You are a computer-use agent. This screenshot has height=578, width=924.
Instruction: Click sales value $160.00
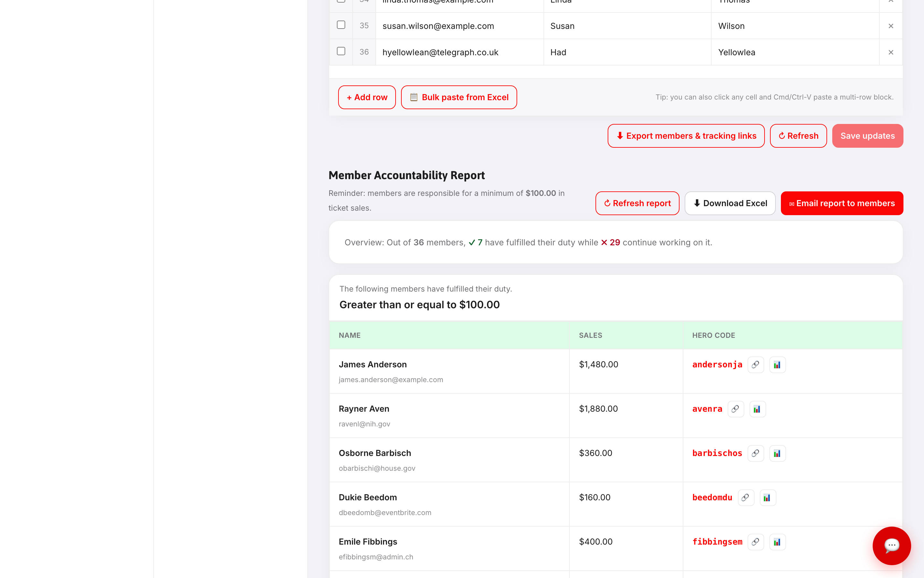pyautogui.click(x=595, y=498)
